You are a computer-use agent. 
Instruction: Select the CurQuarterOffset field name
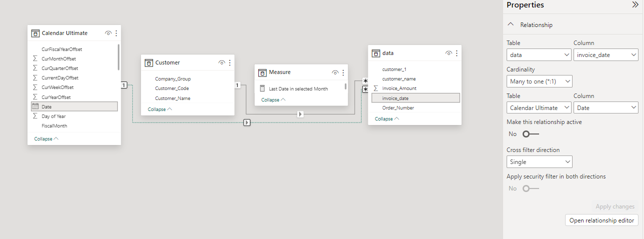pos(60,68)
